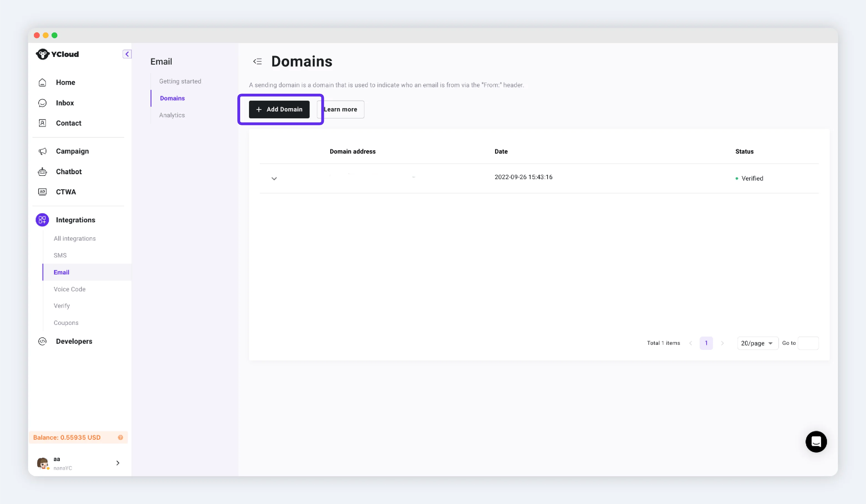Click the user avatar picture
This screenshot has width=866, height=504.
[43, 463]
